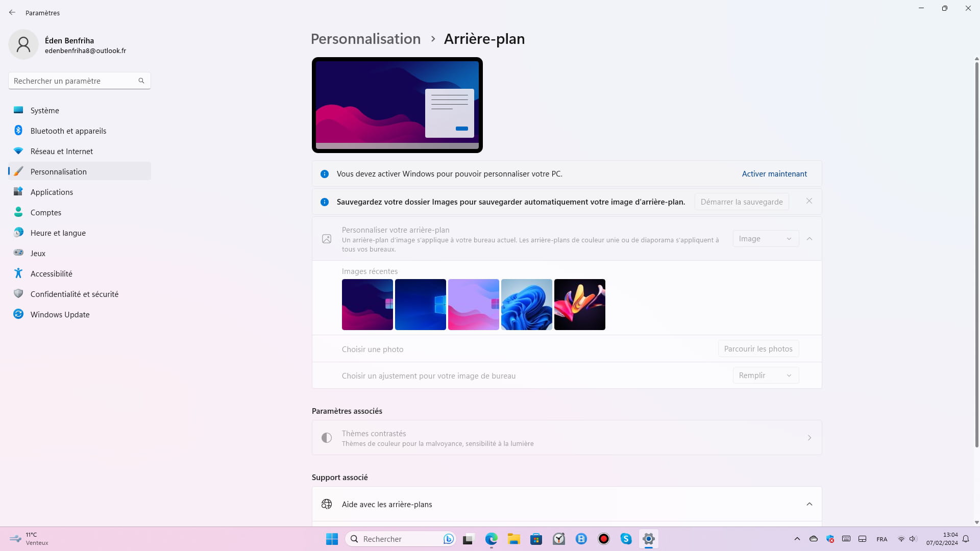Viewport: 980px width, 551px height.
Task: Click the Thèmes contrastés half-circle icon
Action: coord(327,438)
